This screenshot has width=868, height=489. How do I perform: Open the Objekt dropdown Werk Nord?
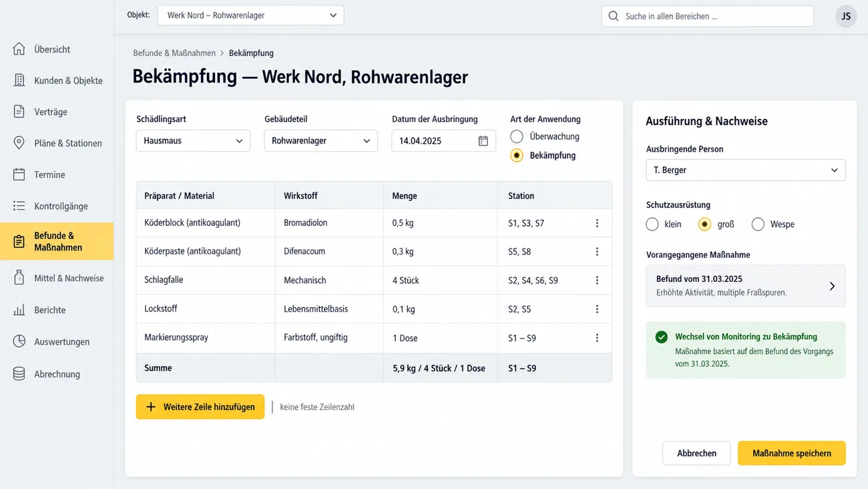tap(250, 15)
